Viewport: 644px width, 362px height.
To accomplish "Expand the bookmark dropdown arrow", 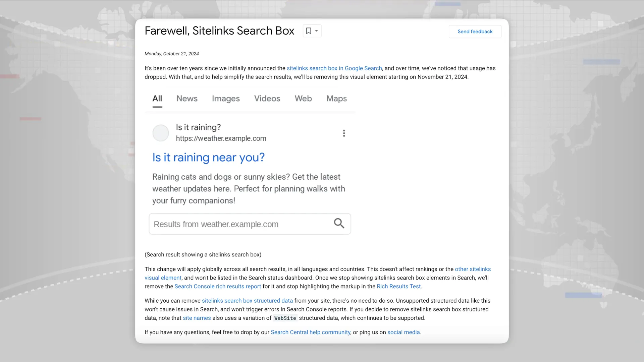I will coord(316,31).
